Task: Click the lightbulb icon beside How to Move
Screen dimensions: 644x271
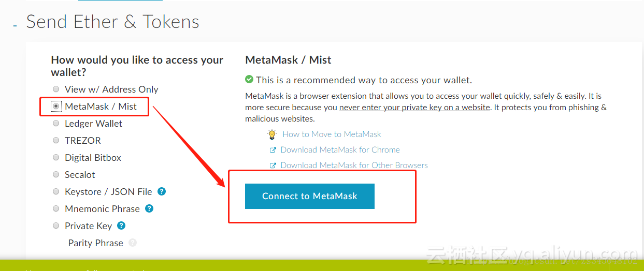Action: click(x=272, y=134)
